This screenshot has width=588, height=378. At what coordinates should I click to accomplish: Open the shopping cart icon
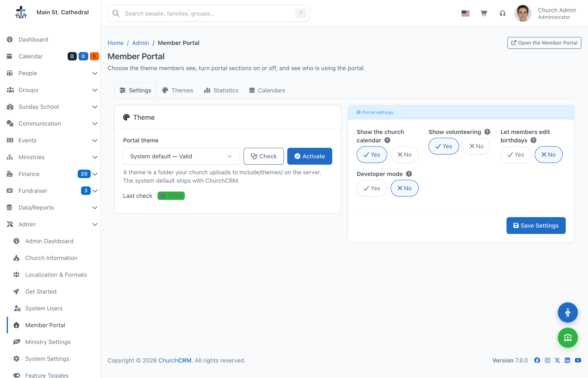pos(484,13)
